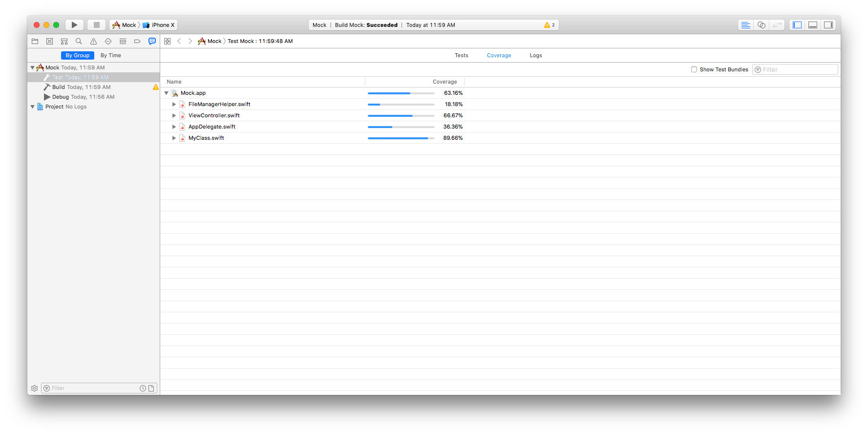Collapse the Mock group in the navigator
This screenshot has width=868, height=434.
(33, 68)
